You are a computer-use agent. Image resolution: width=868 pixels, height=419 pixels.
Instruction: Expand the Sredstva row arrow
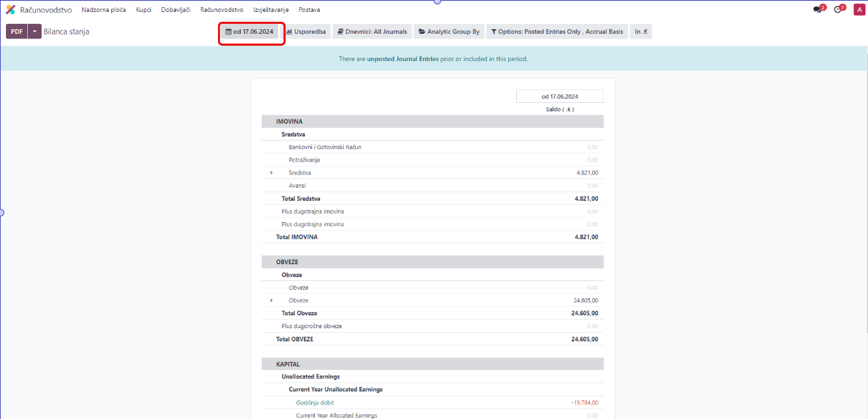[271, 173]
